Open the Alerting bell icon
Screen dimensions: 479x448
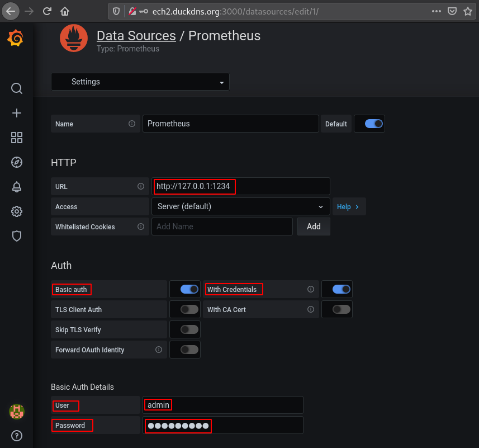17,187
